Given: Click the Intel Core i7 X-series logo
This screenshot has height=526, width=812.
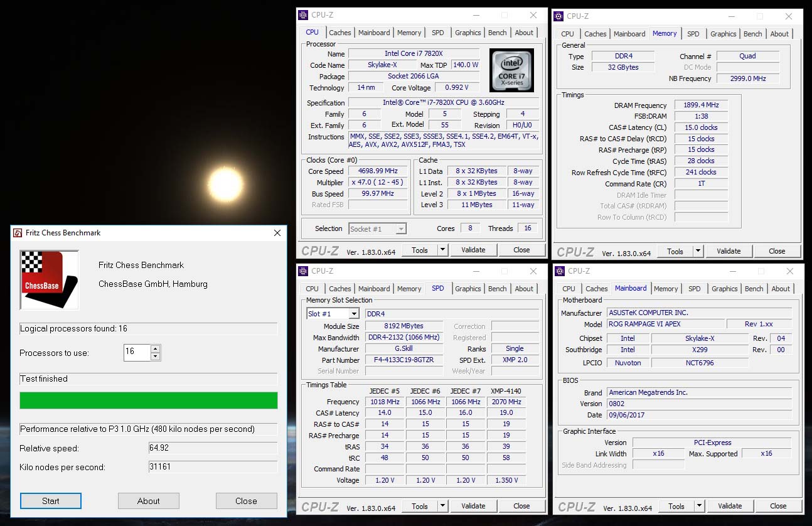Looking at the screenshot, I should click(x=511, y=70).
